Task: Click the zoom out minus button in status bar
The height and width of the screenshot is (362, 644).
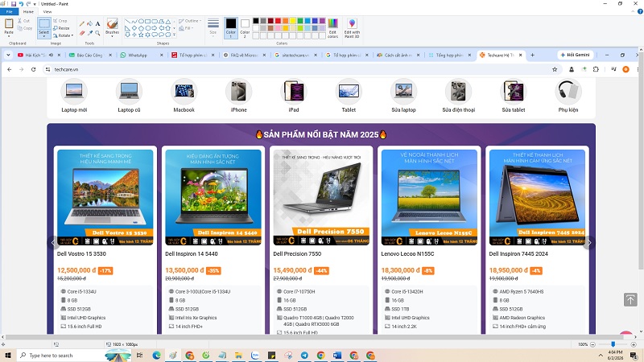Action: click(592, 344)
